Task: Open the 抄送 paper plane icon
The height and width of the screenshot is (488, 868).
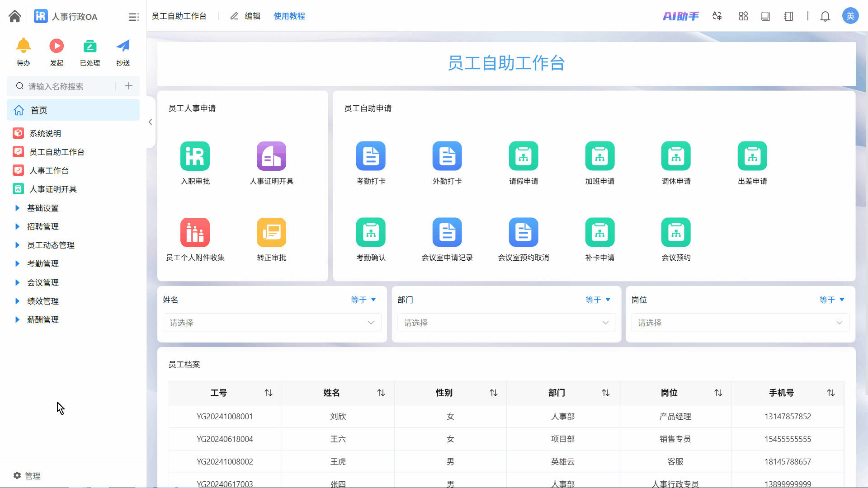Action: 123,46
